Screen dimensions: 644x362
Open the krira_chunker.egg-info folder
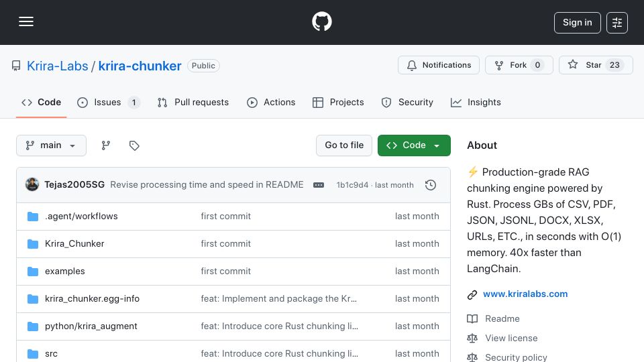92,299
